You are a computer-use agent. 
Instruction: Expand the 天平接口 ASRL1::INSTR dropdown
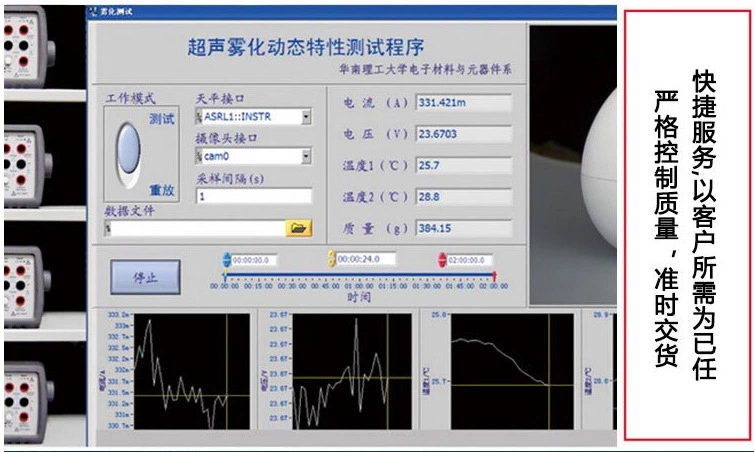(x=306, y=116)
